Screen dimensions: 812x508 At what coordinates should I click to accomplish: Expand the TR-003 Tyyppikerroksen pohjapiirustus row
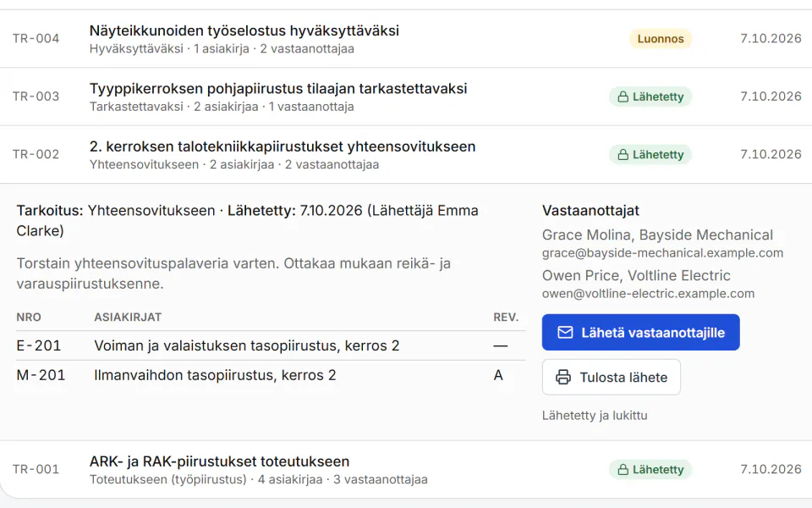[x=406, y=97]
